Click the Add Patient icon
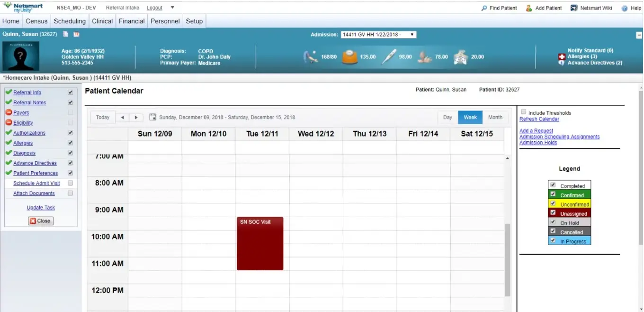Viewport: 644px width, 312px height. pos(528,8)
